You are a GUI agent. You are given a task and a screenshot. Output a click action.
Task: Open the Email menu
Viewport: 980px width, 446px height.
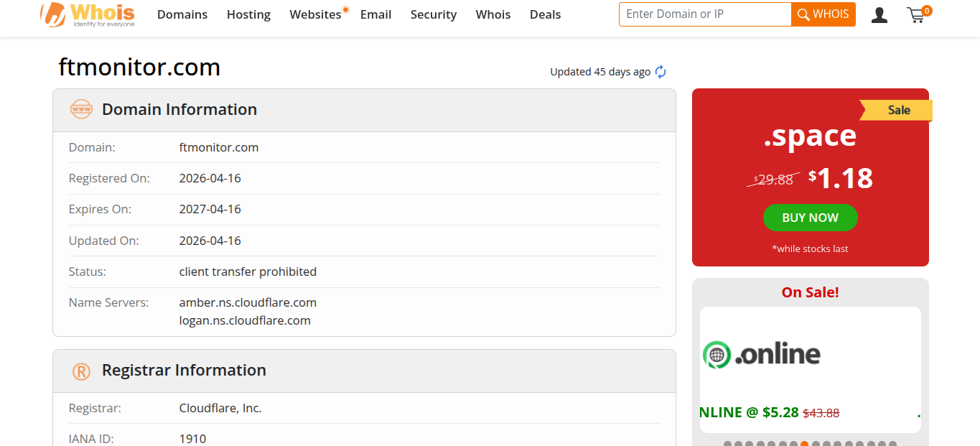[x=375, y=14]
